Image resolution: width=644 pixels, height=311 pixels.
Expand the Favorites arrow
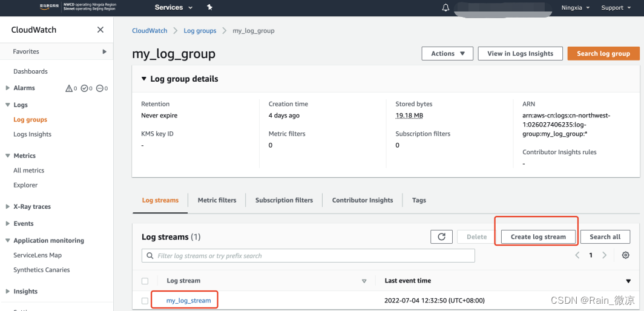[x=104, y=52]
